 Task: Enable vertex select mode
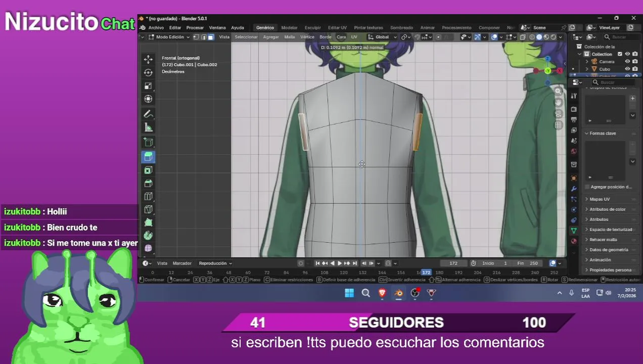[197, 37]
